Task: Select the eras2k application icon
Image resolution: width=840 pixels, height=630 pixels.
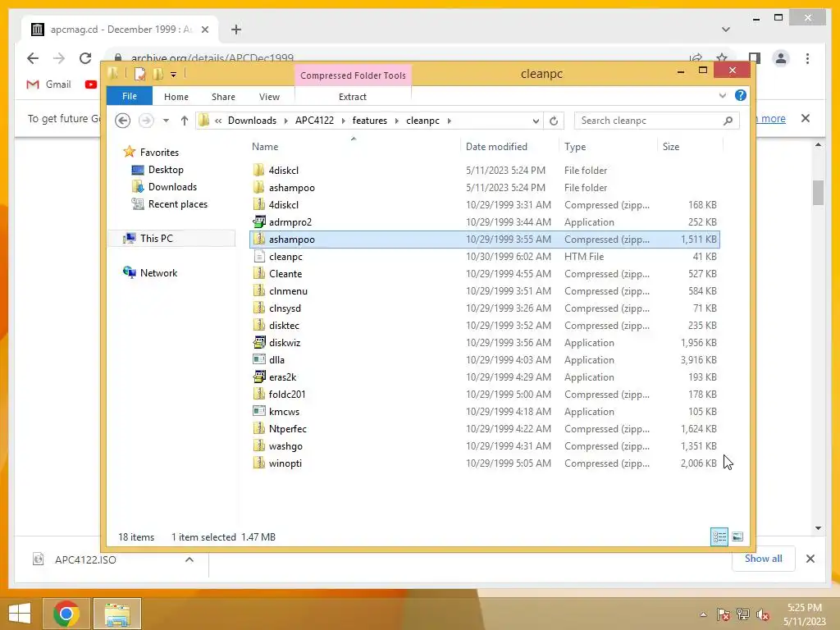Action: (x=259, y=377)
